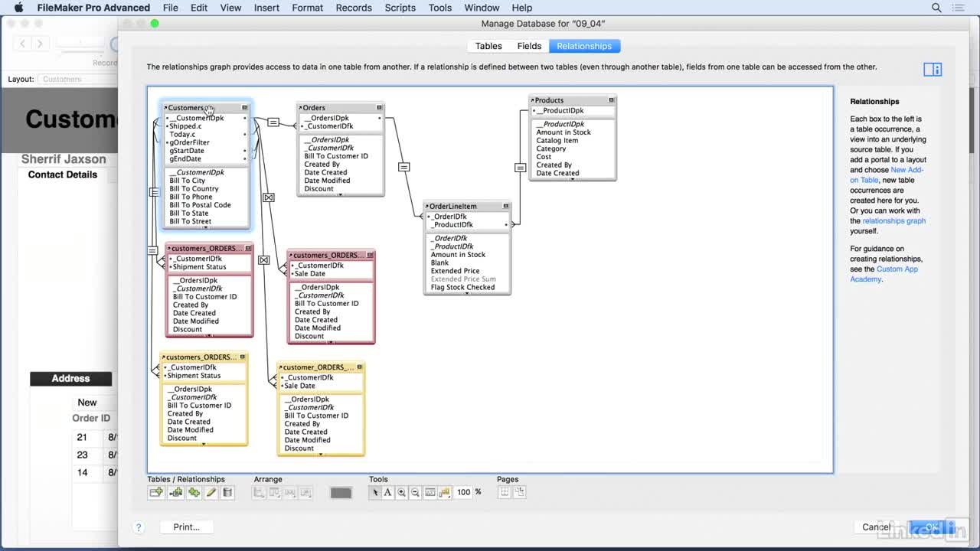Open source table arrow on OrderLineItem header
This screenshot has height=551, width=980.
pos(427,206)
